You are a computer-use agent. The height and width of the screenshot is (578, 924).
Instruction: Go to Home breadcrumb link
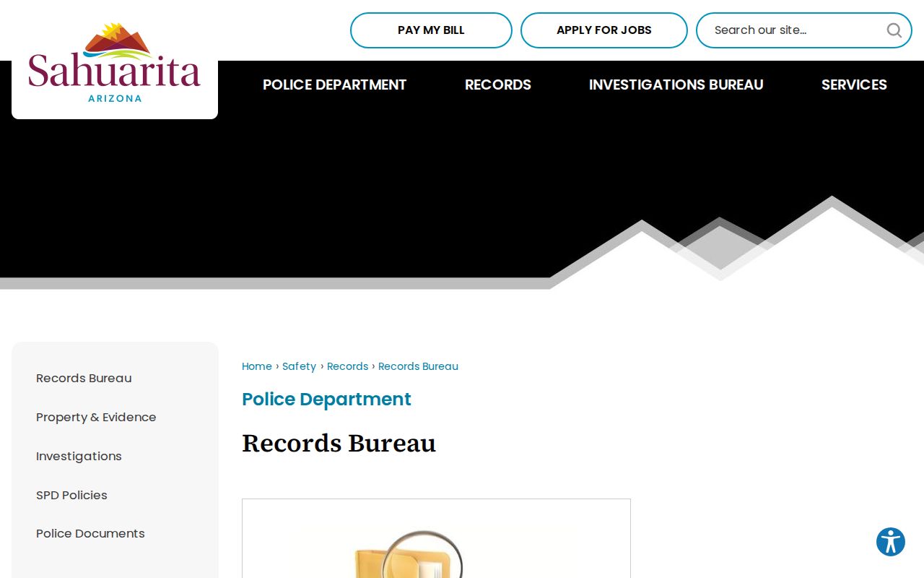257,366
